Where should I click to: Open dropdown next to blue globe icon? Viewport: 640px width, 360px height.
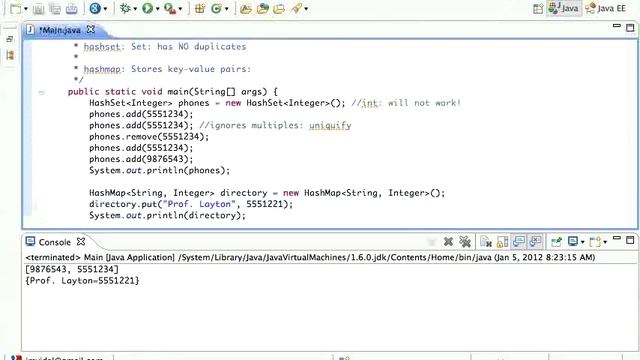105,9
